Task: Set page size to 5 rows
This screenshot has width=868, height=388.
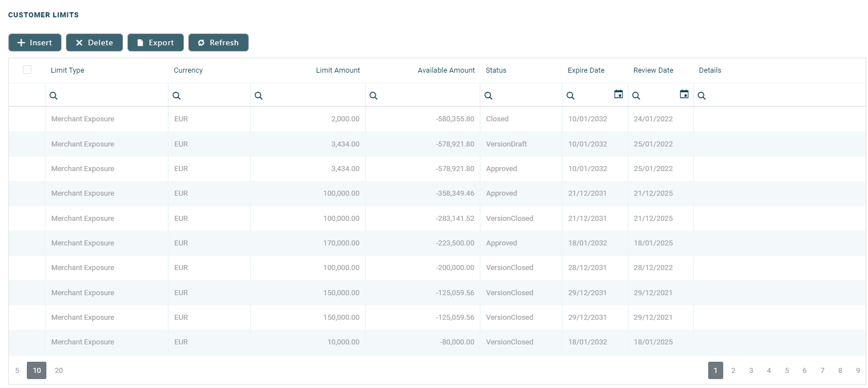Action: [17, 370]
